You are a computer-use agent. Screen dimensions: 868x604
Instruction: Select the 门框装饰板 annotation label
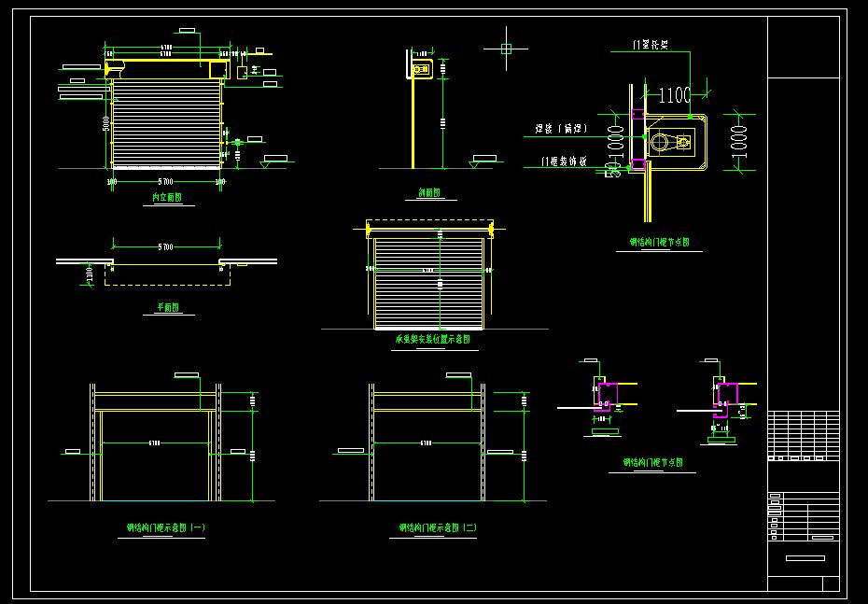564,162
